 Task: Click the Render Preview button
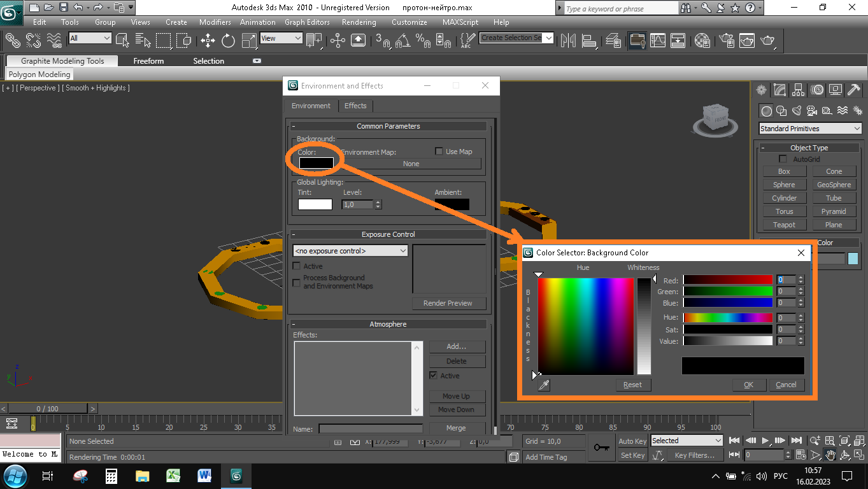tap(448, 303)
